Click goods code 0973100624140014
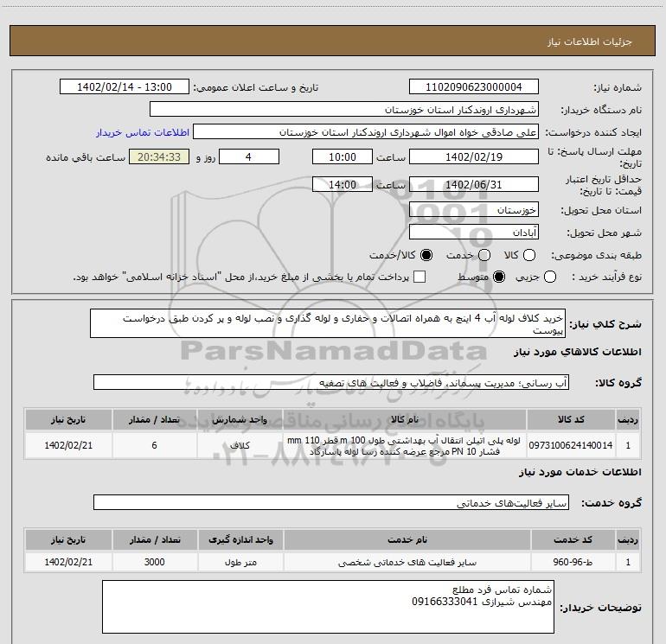 571,445
